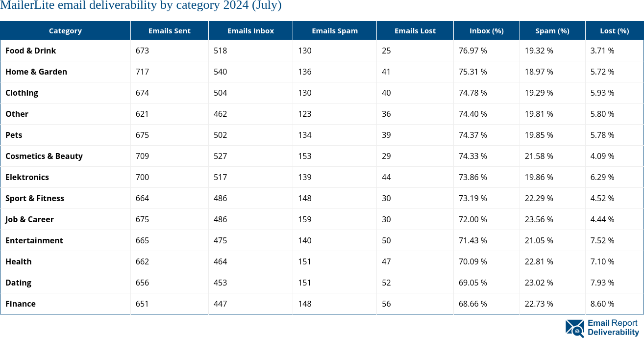This screenshot has width=644, height=338.
Task: Click 22.81 % spam rate for Health
Action: (539, 261)
